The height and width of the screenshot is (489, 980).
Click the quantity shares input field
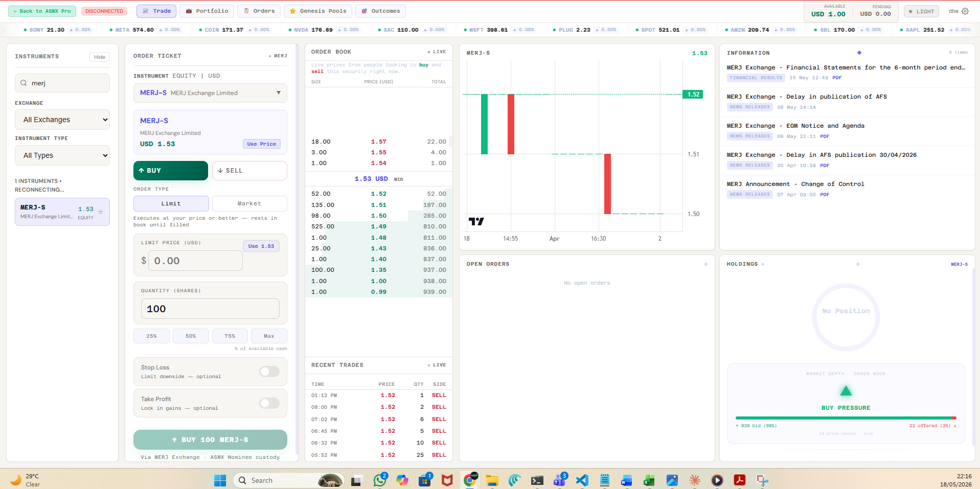click(210, 309)
